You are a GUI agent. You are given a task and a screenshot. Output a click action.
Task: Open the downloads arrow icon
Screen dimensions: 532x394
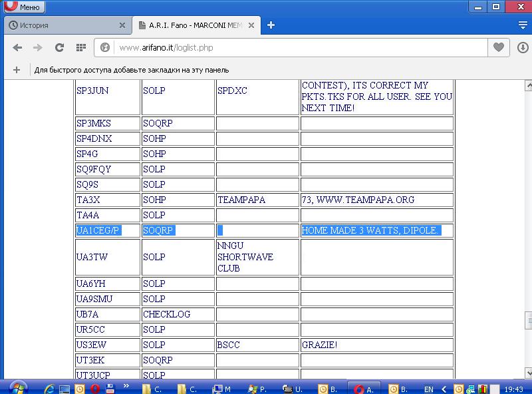523,48
